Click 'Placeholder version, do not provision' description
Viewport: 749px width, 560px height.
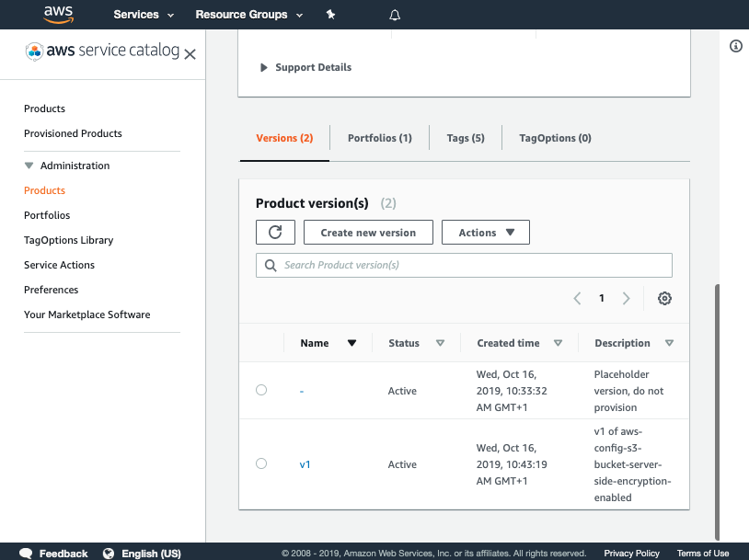click(x=628, y=391)
